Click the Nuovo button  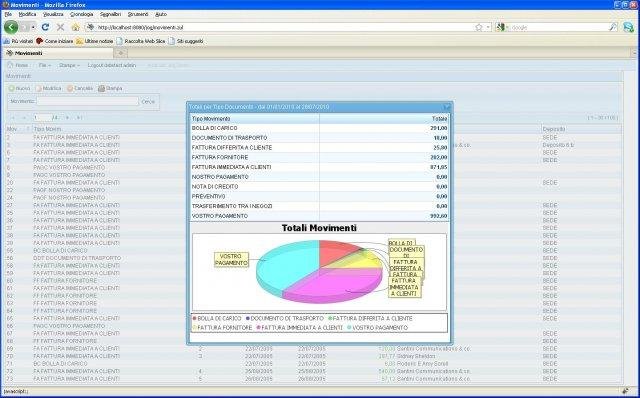[x=20, y=88]
